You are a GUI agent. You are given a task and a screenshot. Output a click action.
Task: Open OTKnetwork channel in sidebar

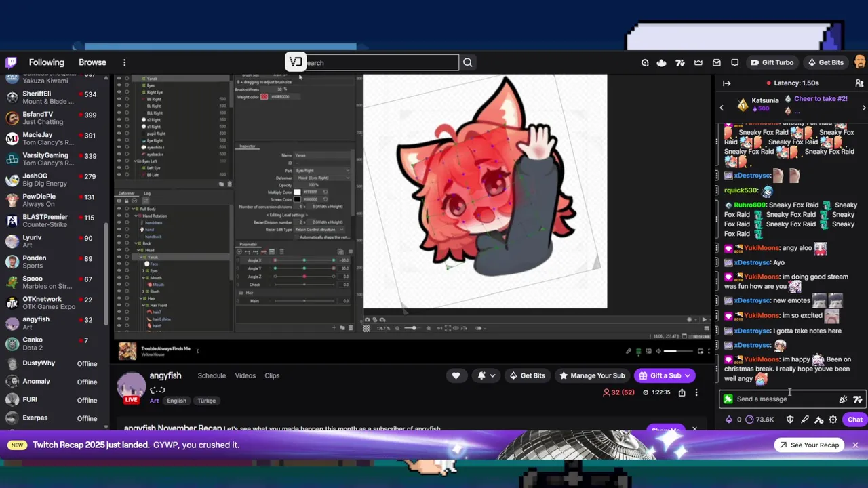point(54,302)
